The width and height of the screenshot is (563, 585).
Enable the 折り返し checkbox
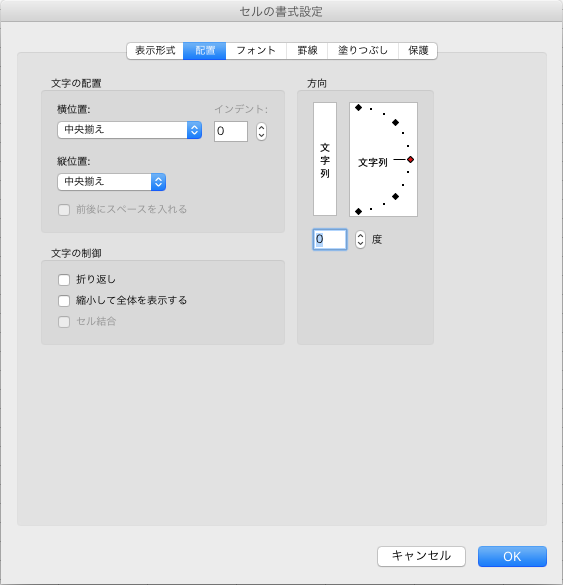pyautogui.click(x=64, y=280)
